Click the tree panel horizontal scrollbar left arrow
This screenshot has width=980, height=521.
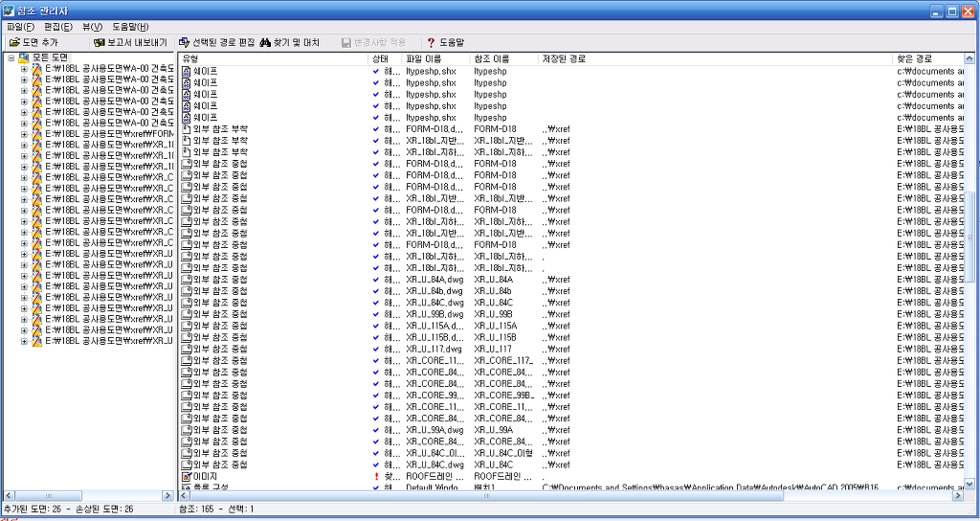click(x=8, y=495)
